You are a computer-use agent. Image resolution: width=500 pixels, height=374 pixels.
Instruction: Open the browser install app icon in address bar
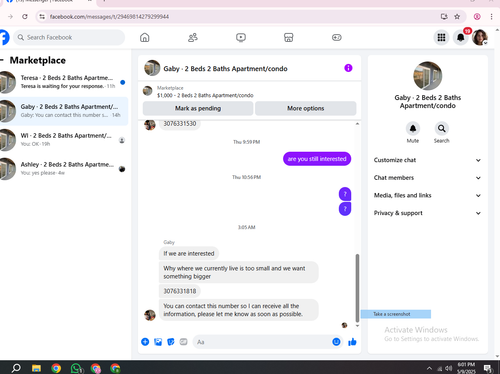click(444, 16)
